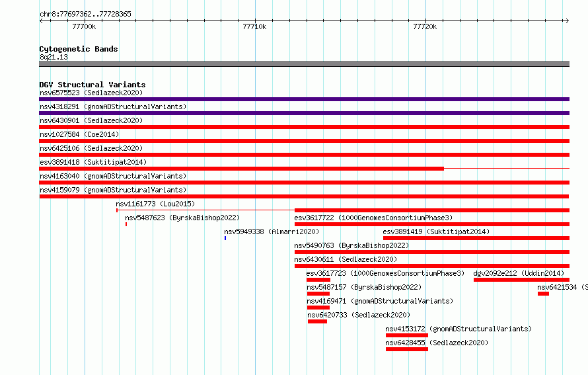Click the esv3891419 (Suktitipat2014) label

pyautogui.click(x=436, y=231)
